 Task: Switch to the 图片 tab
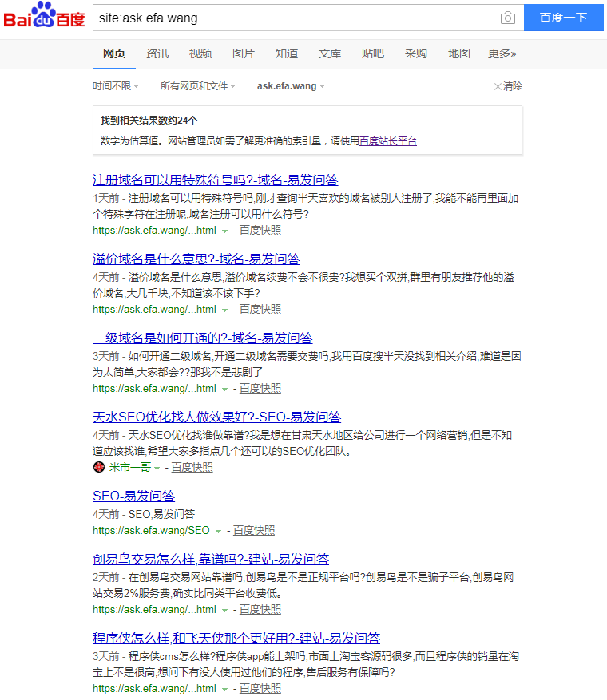(x=244, y=53)
